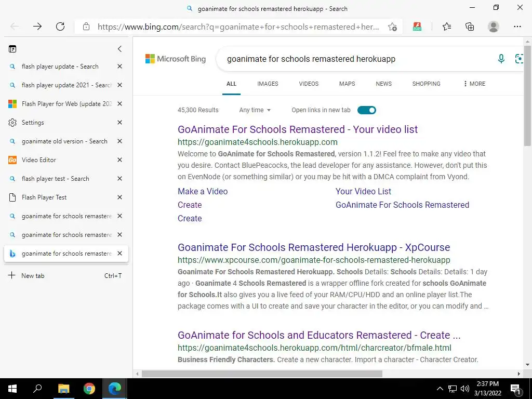Switch to the Settings tab

(60, 123)
